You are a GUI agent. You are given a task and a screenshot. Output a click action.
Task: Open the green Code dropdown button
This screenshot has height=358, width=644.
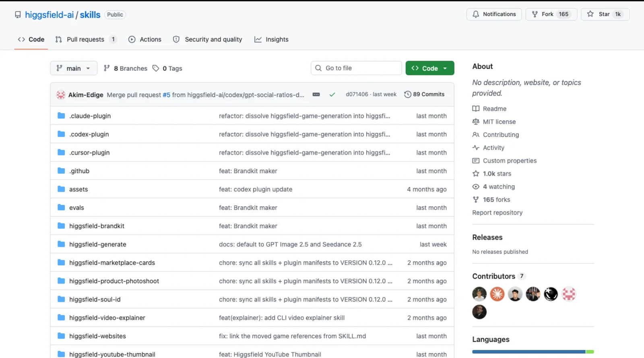430,68
